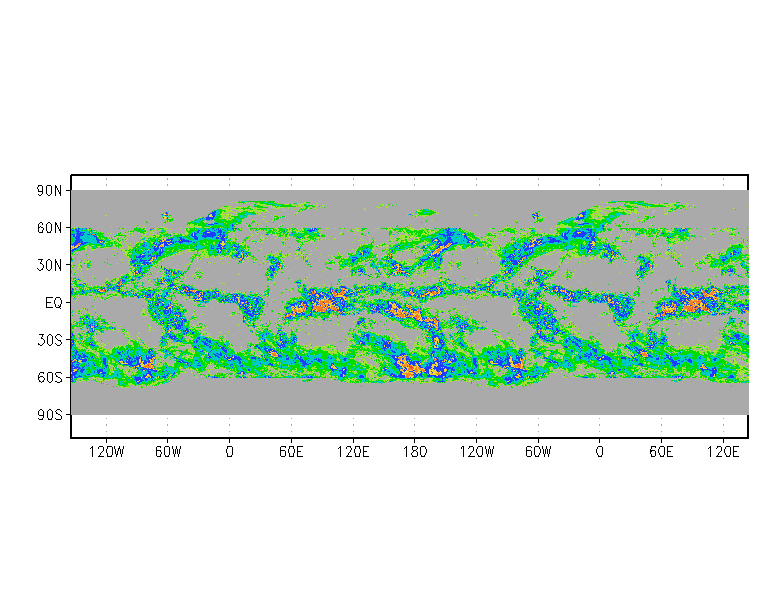Screen dimensions: 784x612
Task: Click the 30N latitude label
Action: [x=50, y=266]
